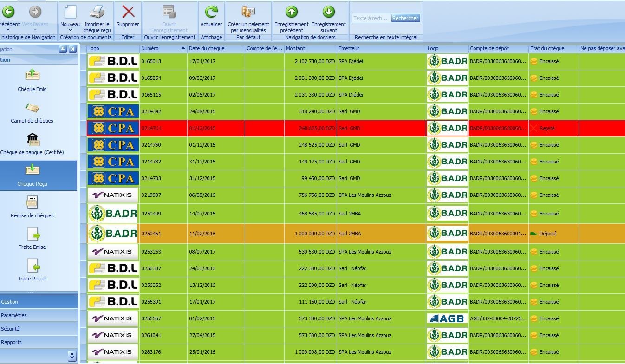625x364 pixels.
Task: Open Carnet de chèques
Action: (32, 111)
